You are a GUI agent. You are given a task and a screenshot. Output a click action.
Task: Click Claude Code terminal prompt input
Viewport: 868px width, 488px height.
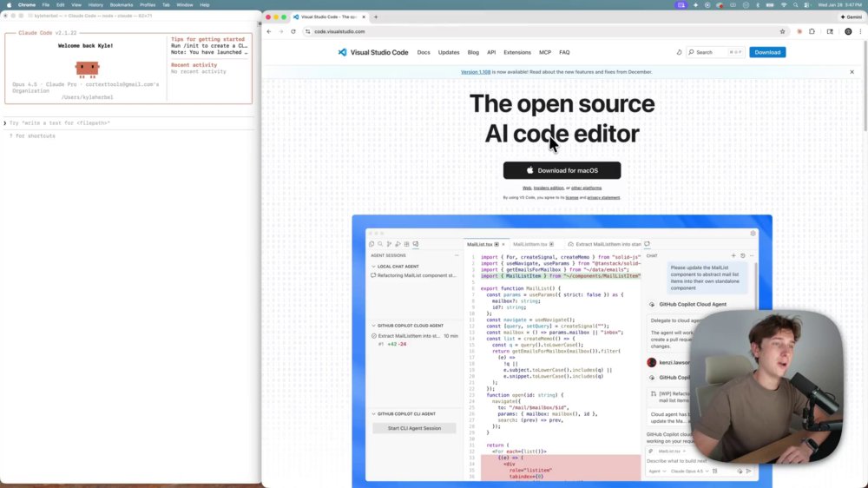point(128,123)
